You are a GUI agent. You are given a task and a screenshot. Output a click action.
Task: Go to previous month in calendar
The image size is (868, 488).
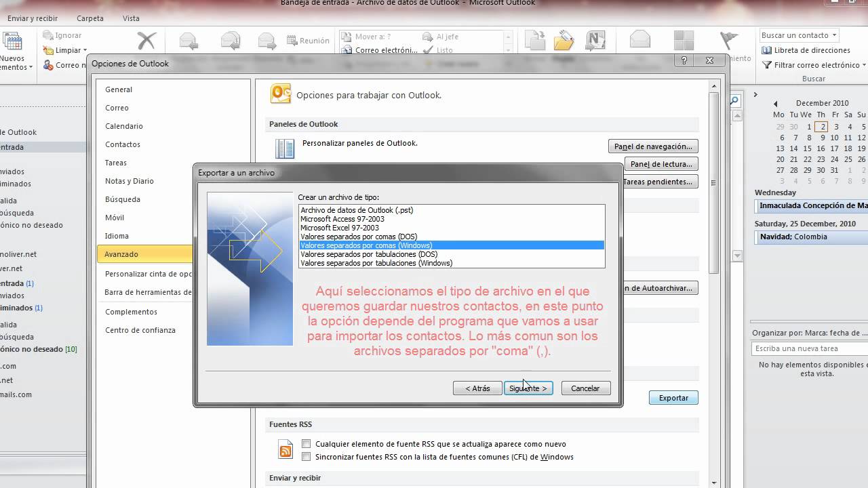tap(776, 104)
